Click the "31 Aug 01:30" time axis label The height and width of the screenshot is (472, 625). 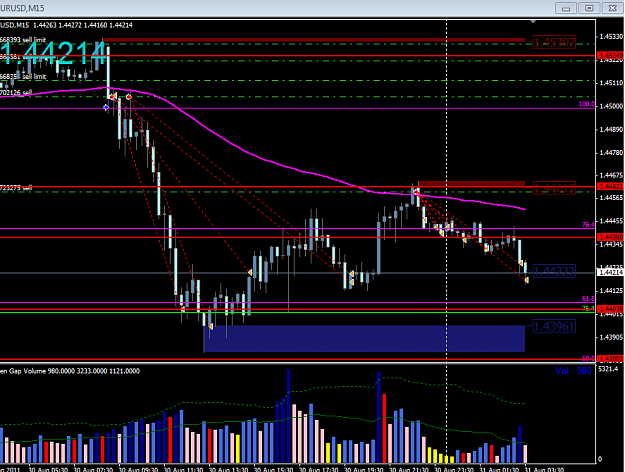pos(499,469)
